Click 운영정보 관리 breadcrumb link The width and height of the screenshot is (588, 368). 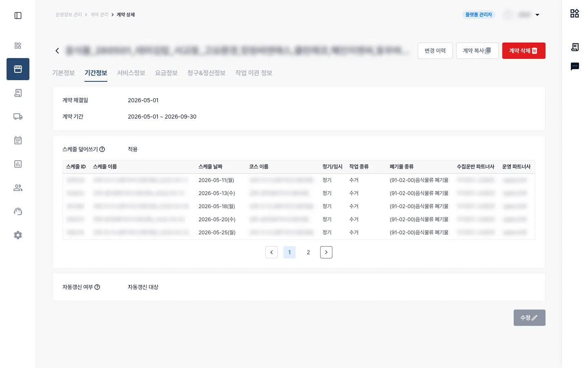69,15
